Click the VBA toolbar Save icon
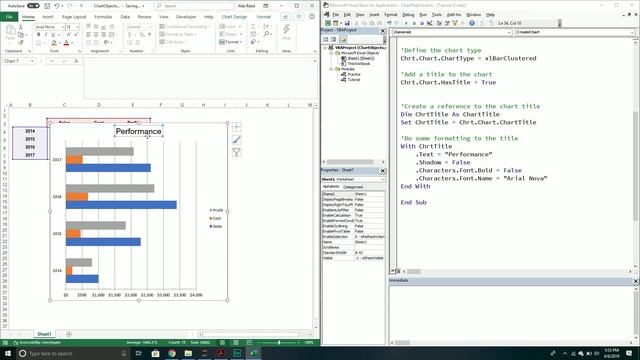This screenshot has width=640, height=360. click(347, 23)
